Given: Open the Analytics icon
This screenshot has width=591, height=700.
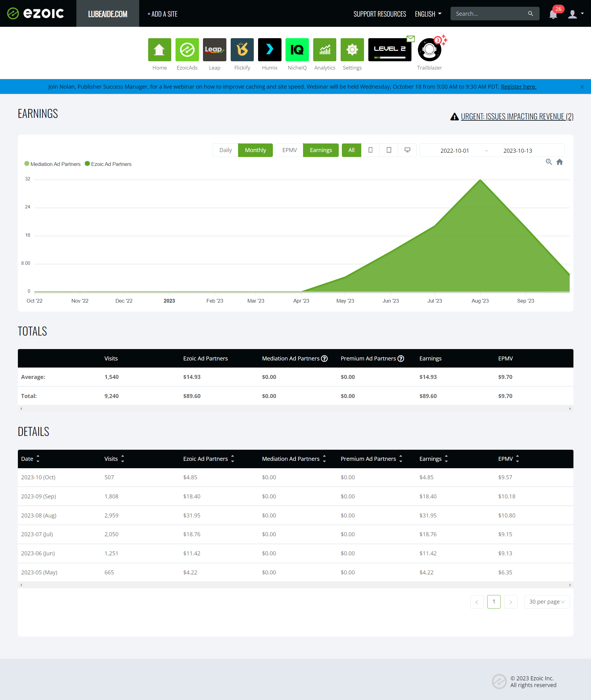Looking at the screenshot, I should 325,50.
